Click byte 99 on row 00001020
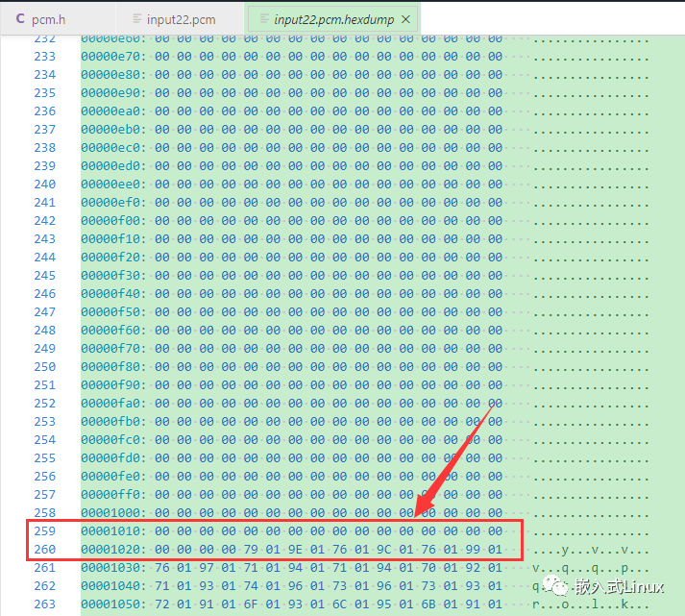Image resolution: width=685 pixels, height=616 pixels. [473, 550]
